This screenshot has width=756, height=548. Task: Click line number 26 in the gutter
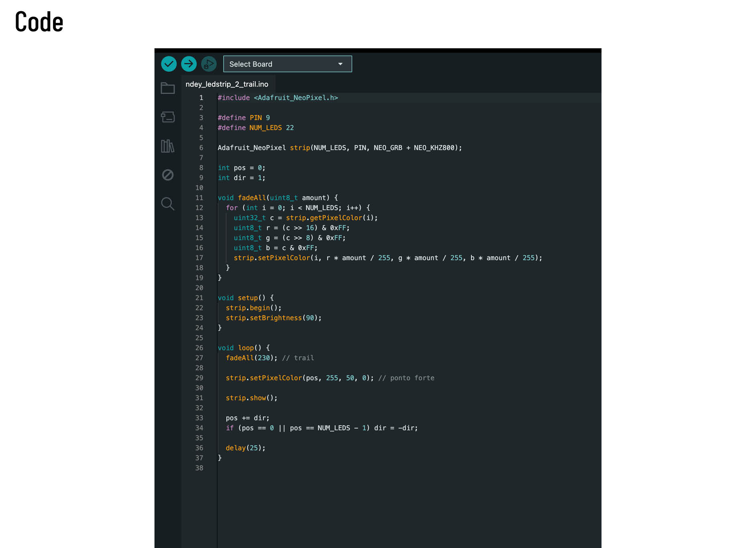point(199,348)
